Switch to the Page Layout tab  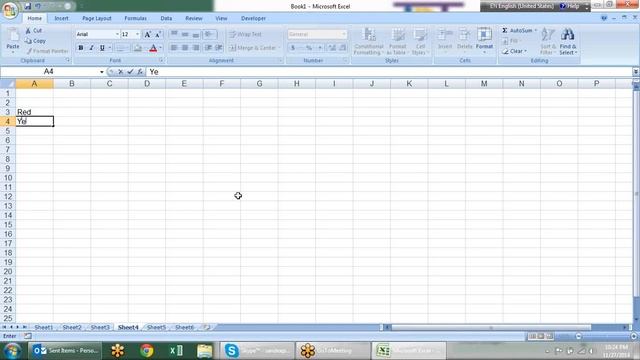click(x=97, y=18)
